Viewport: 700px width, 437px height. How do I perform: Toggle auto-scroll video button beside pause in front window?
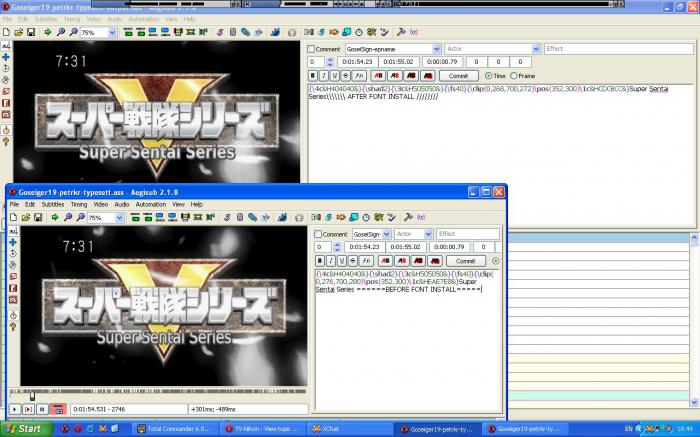click(x=58, y=409)
